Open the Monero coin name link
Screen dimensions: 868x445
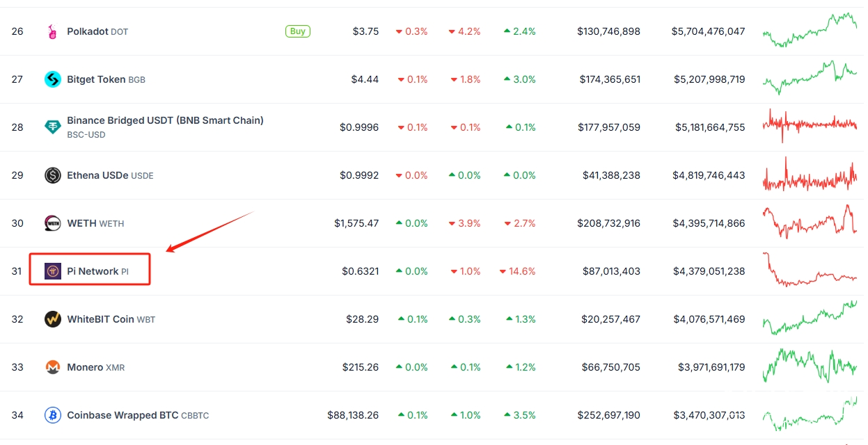click(85, 367)
